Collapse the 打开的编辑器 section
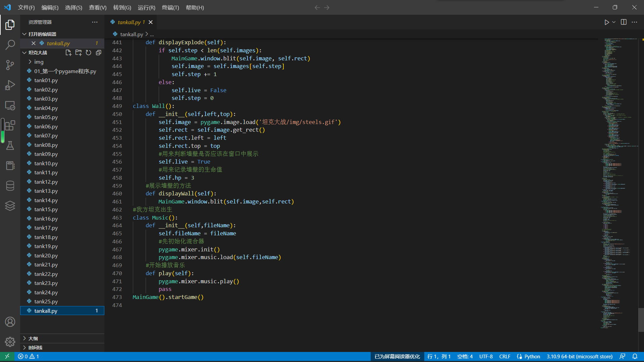Image resolution: width=644 pixels, height=362 pixels. coord(62,34)
